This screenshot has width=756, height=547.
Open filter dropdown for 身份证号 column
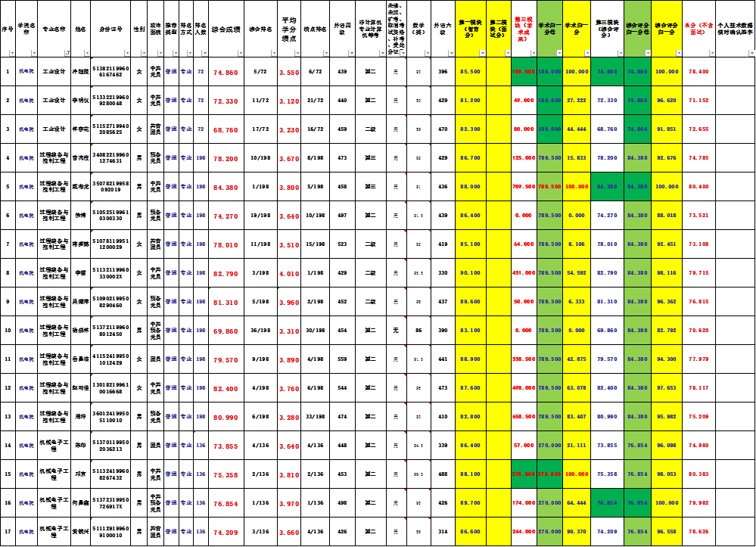point(126,53)
